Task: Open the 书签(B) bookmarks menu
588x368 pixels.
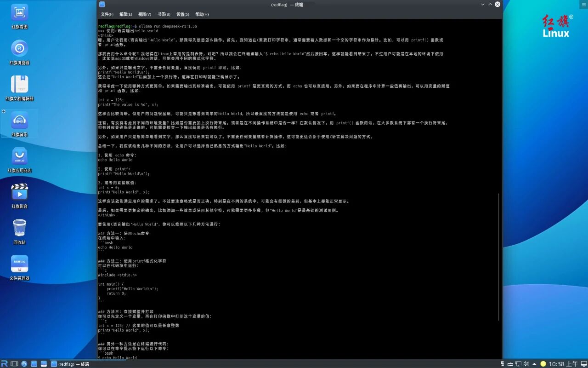Action: 164,14
